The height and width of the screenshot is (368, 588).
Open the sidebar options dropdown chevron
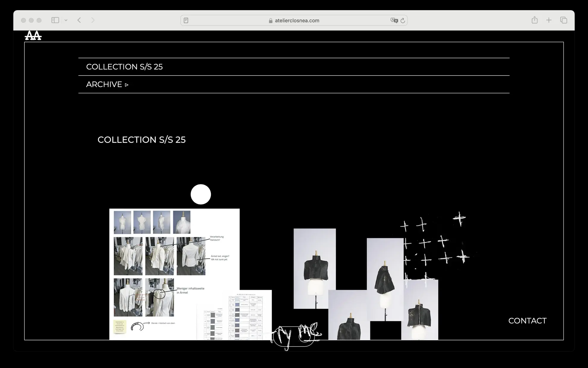tap(66, 20)
